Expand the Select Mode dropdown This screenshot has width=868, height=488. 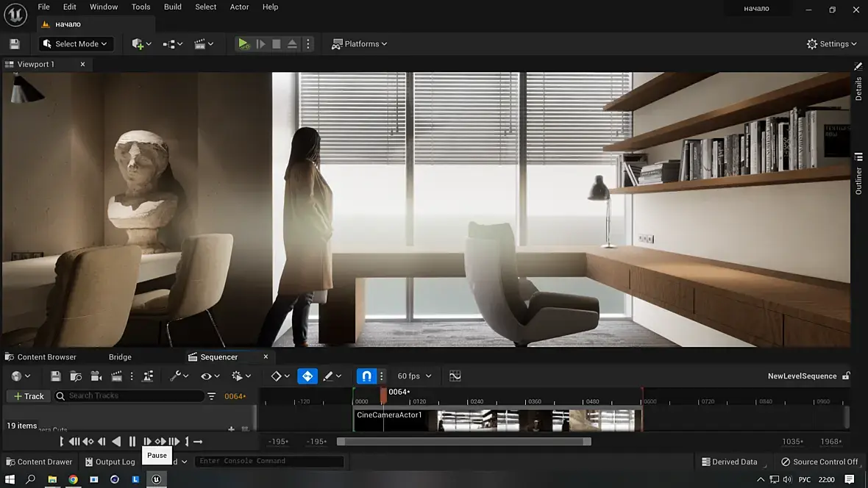point(77,44)
